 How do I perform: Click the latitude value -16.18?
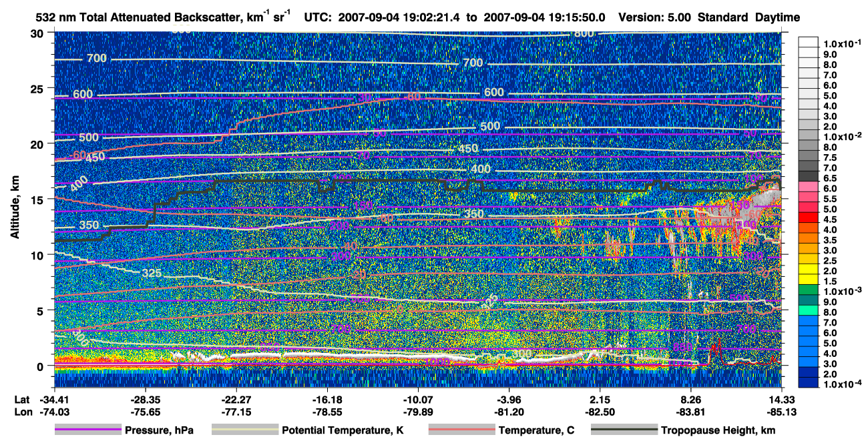[327, 399]
